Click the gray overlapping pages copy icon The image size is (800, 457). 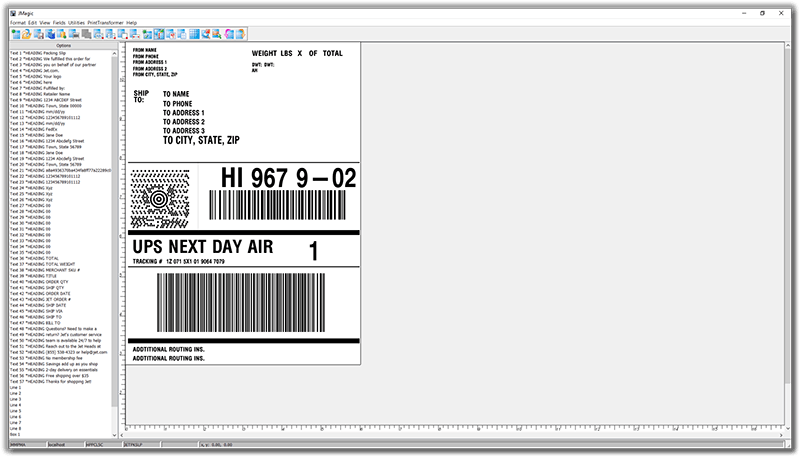[x=86, y=34]
